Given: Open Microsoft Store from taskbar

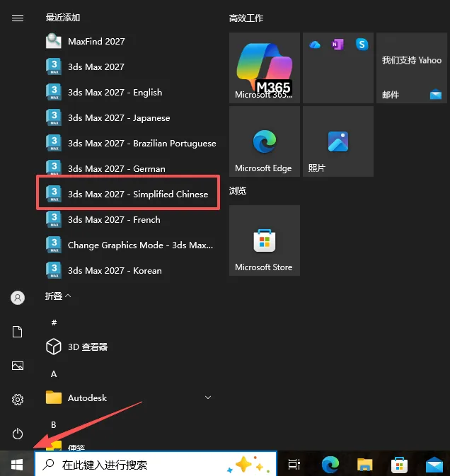Looking at the screenshot, I should click(x=399, y=465).
